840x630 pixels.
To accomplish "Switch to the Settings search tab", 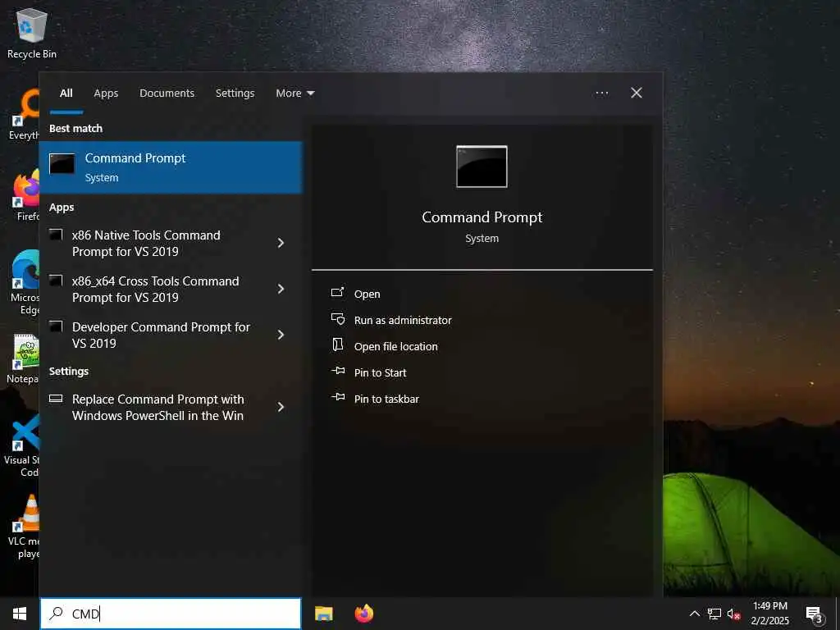I will click(x=235, y=94).
